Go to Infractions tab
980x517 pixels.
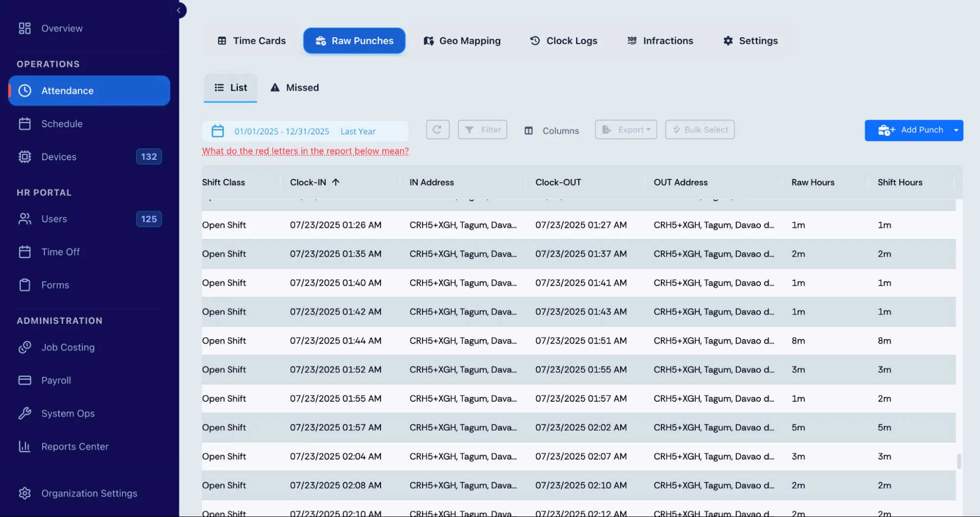click(x=660, y=41)
